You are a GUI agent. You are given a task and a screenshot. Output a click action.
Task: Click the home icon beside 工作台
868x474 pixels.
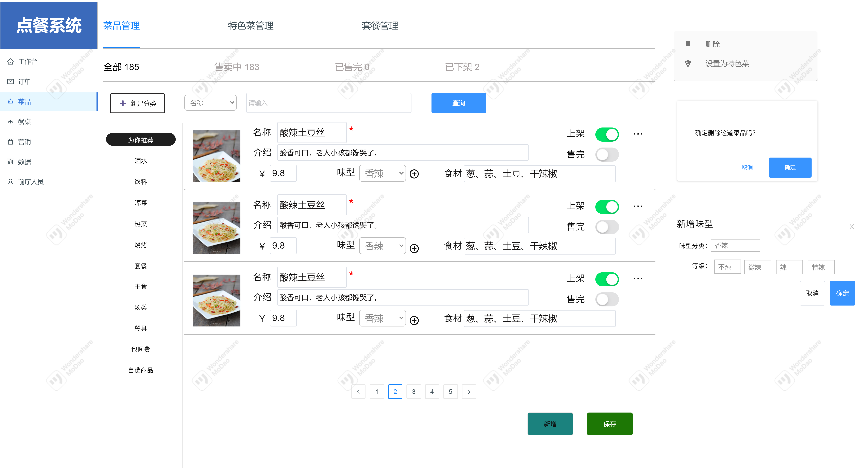click(x=10, y=61)
